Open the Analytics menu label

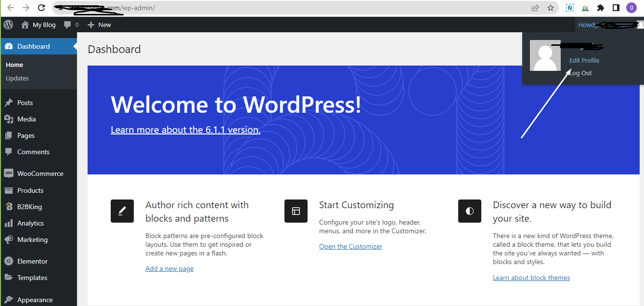click(30, 223)
